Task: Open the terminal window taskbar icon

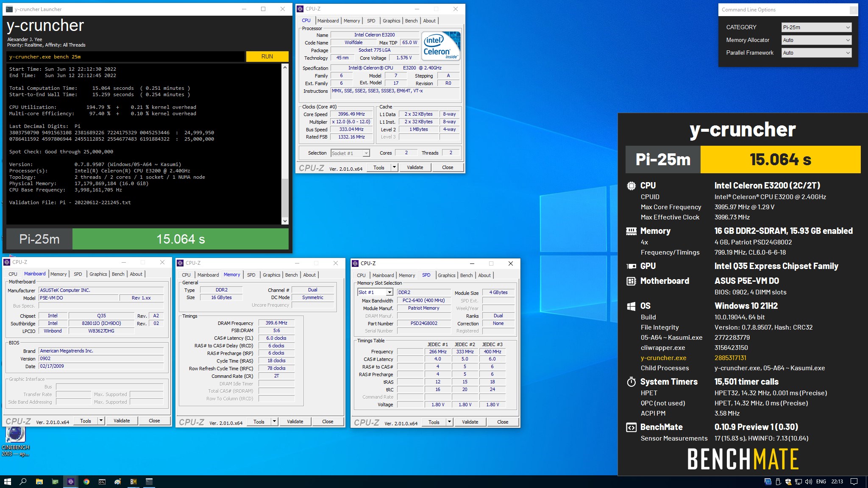Action: [x=149, y=482]
